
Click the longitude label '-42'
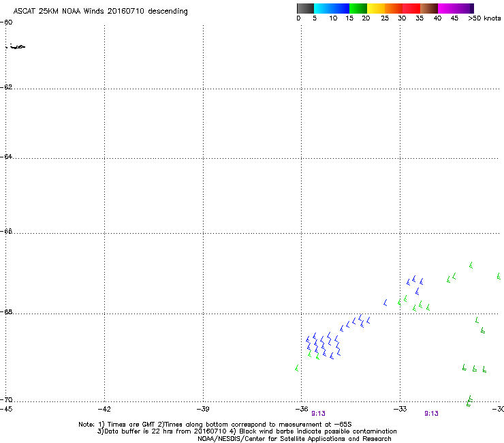104,409
